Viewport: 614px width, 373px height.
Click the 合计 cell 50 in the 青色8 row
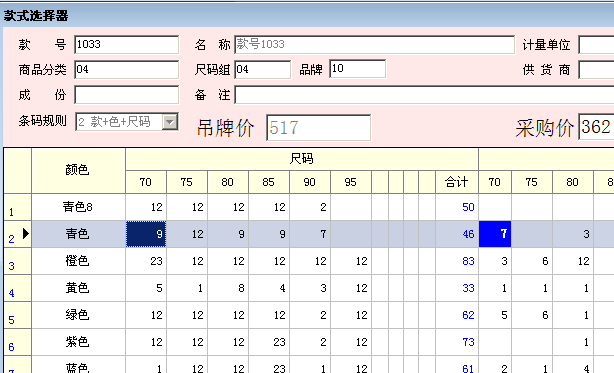coord(457,207)
